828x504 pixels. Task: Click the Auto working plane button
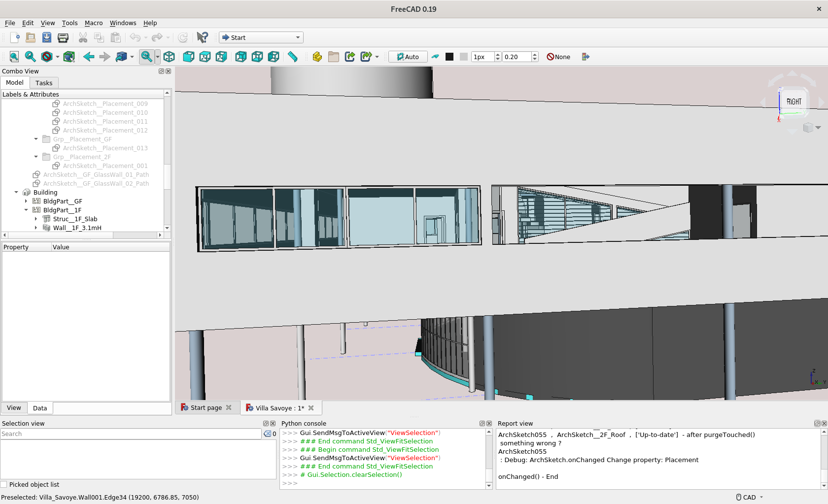(x=408, y=57)
